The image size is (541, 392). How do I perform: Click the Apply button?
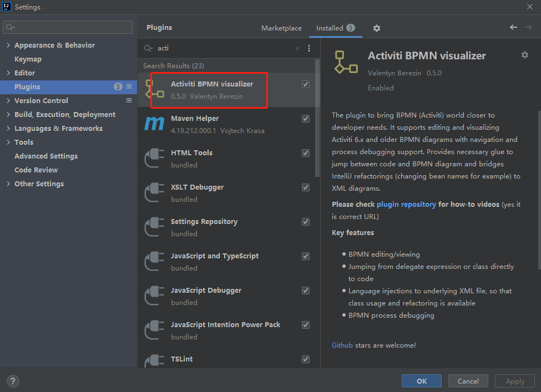[x=515, y=381]
